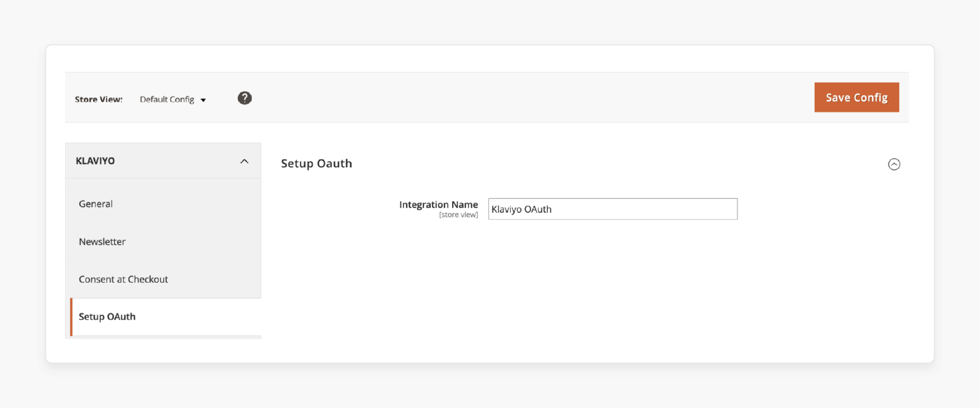Click the Store View label
This screenshot has width=980, height=408.
(x=98, y=100)
